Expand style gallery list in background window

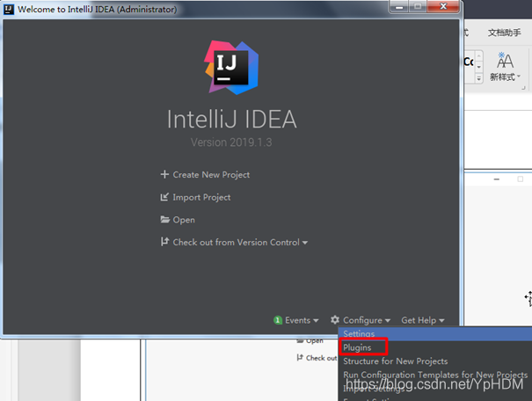478,78
